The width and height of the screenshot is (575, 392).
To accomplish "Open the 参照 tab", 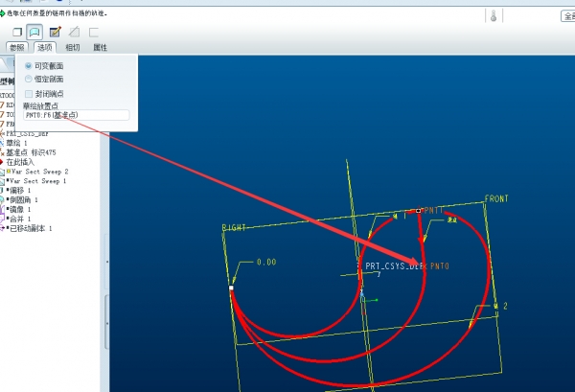I will (16, 47).
